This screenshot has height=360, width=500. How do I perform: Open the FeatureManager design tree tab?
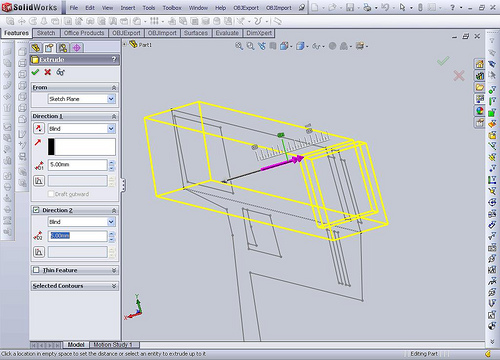coord(36,48)
